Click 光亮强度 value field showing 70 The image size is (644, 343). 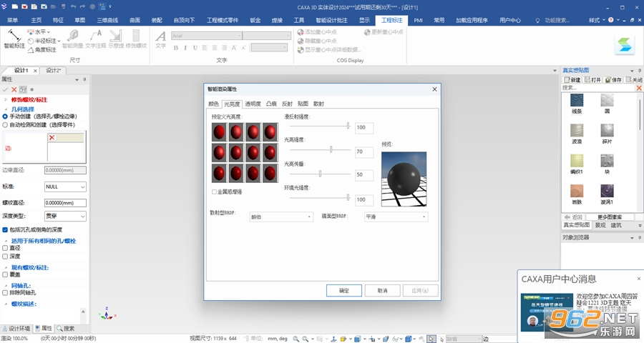tap(364, 151)
